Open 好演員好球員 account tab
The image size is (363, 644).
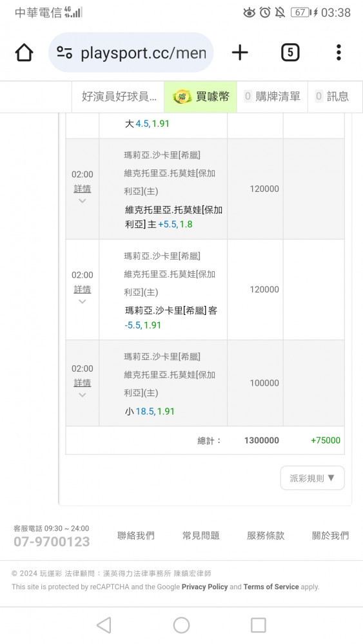coord(119,97)
